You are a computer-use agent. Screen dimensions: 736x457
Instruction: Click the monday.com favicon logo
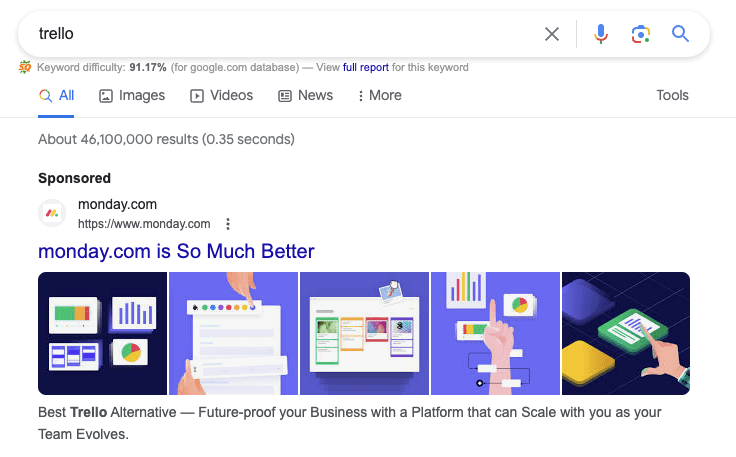52,213
